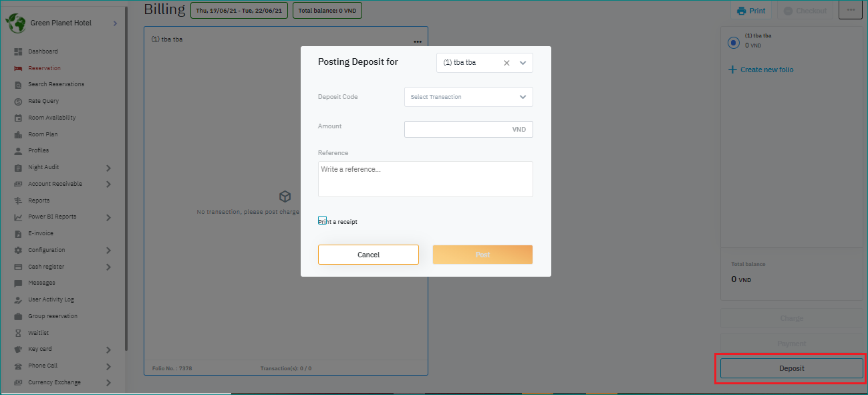Click the 'Transaction(s): 0 / 0' text
Image resolution: width=868 pixels, height=395 pixels.
[x=286, y=368]
